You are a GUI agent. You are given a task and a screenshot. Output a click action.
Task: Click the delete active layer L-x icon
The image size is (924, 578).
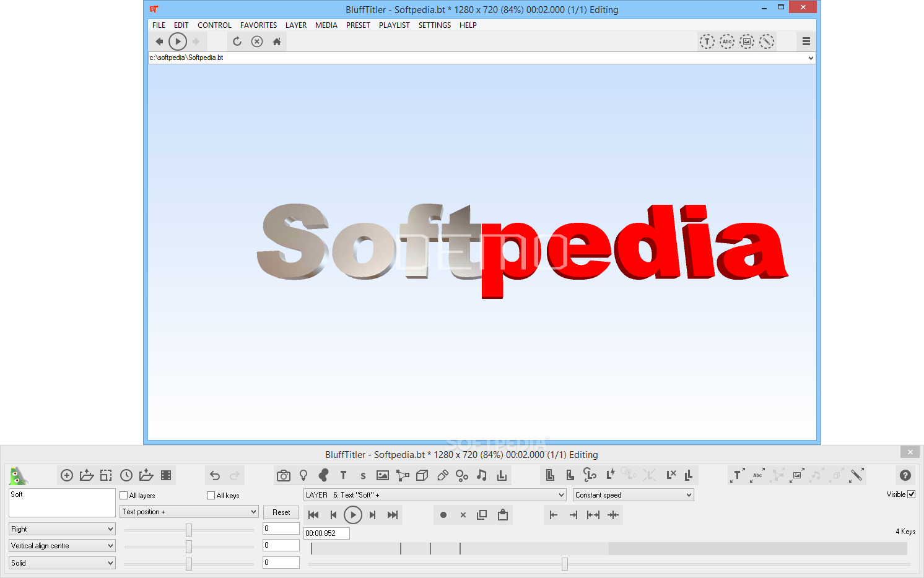[671, 475]
